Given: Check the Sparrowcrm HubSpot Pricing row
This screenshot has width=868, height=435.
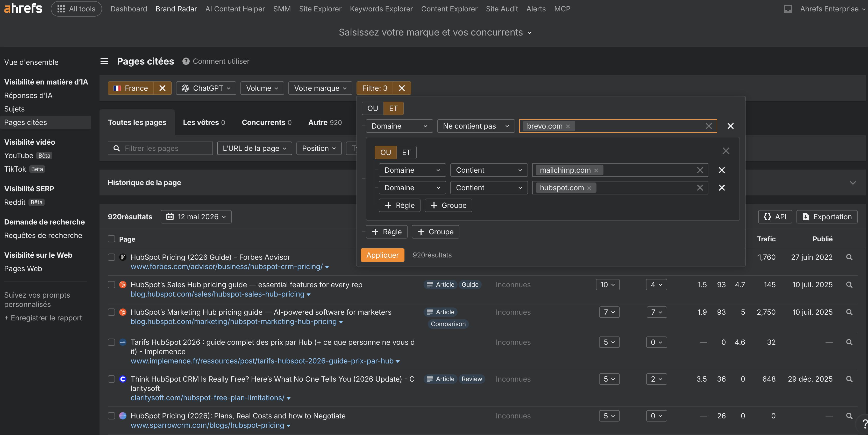Looking at the screenshot, I should [x=111, y=416].
